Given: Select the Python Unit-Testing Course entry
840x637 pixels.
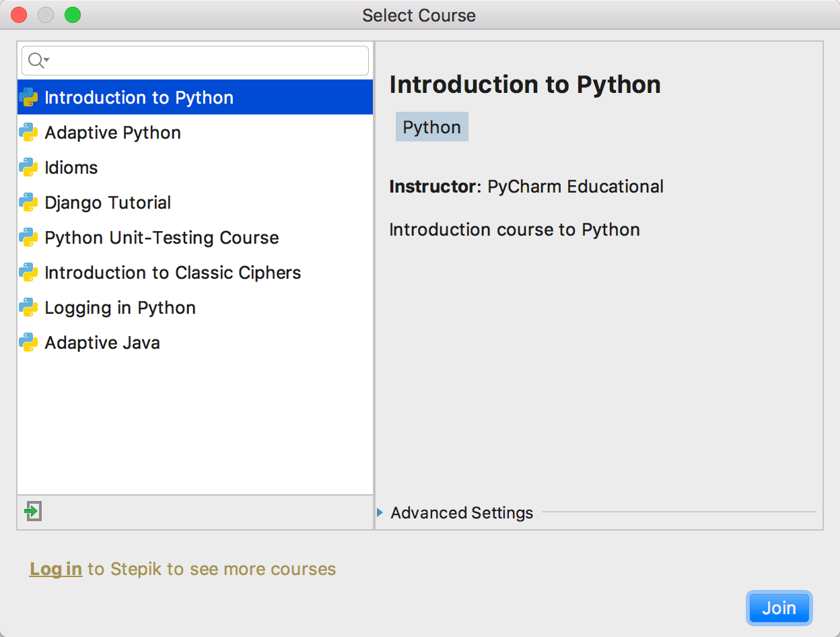Looking at the screenshot, I should (x=162, y=238).
